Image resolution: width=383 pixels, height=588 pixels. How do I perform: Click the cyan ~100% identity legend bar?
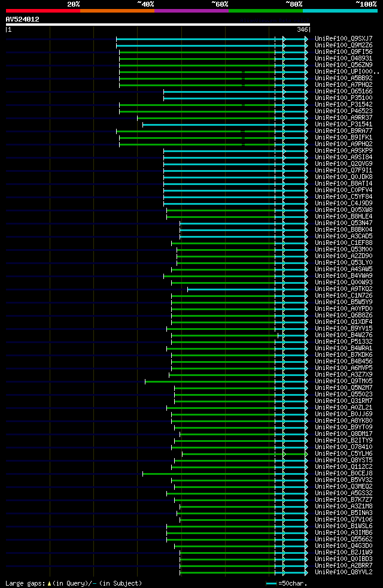pyautogui.click(x=340, y=11)
